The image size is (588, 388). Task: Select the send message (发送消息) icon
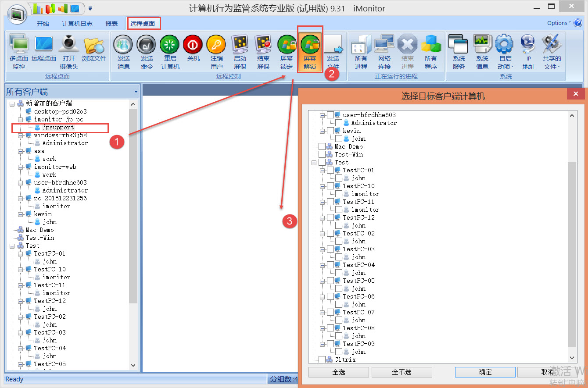pos(124,53)
